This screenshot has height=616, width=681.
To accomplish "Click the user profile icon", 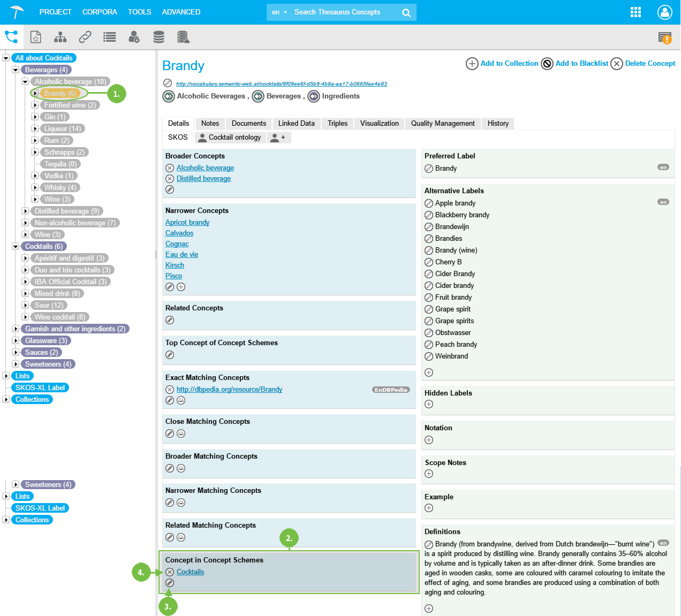I will coord(664,12).
